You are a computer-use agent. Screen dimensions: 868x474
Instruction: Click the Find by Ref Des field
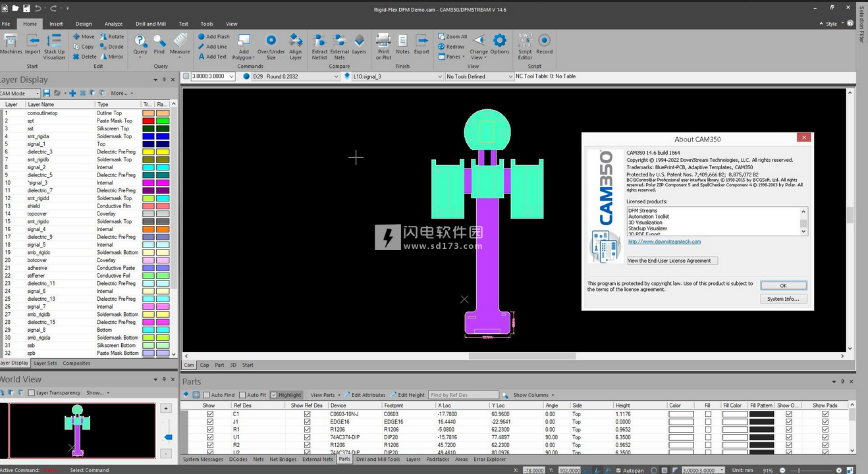pos(464,395)
